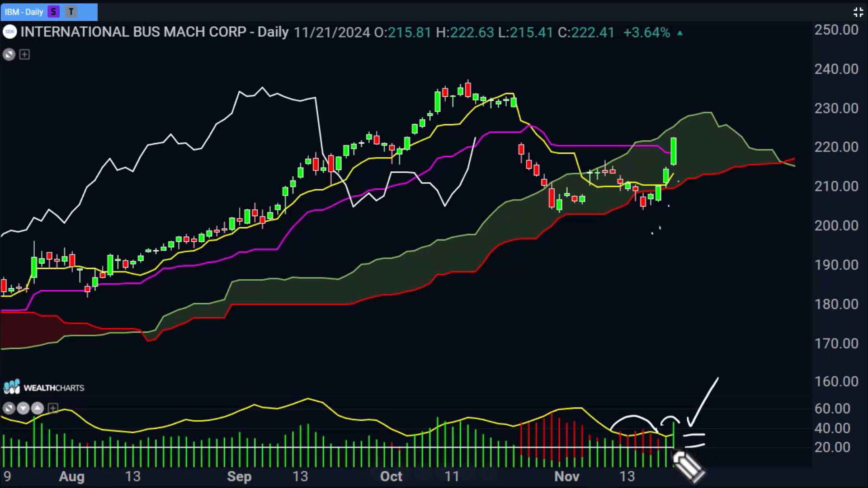Click the 250.00 price axis label
Image resolution: width=868 pixels, height=488 pixels.
pyautogui.click(x=836, y=30)
